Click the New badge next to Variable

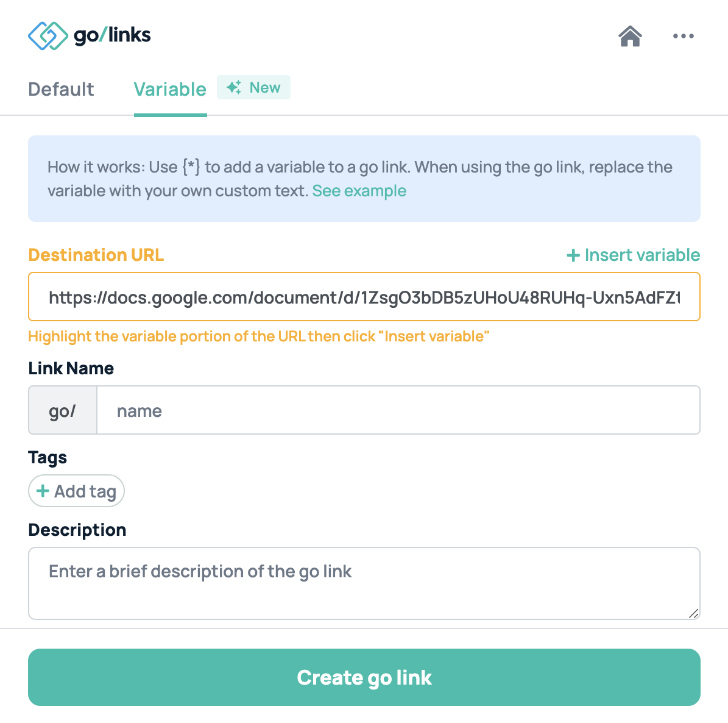click(x=253, y=87)
